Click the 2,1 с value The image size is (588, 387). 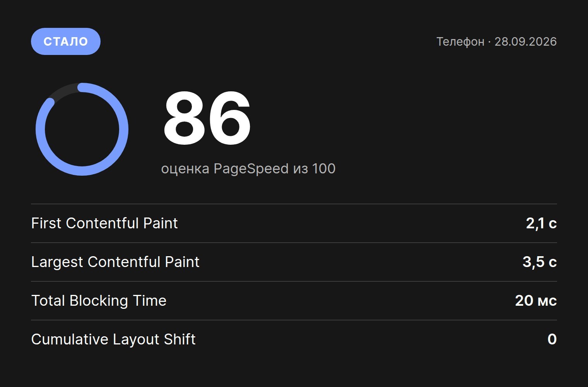pyautogui.click(x=541, y=223)
